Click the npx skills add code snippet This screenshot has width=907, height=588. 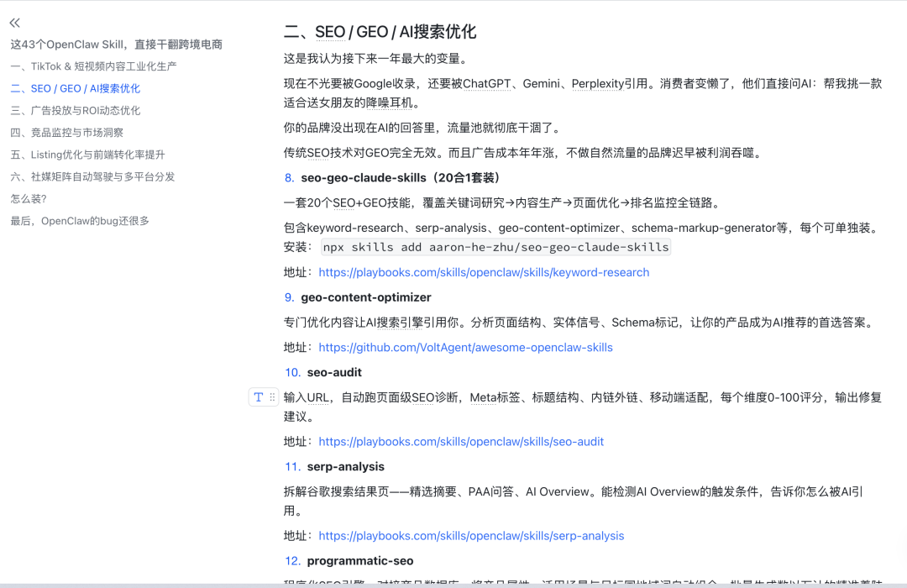tap(495, 247)
